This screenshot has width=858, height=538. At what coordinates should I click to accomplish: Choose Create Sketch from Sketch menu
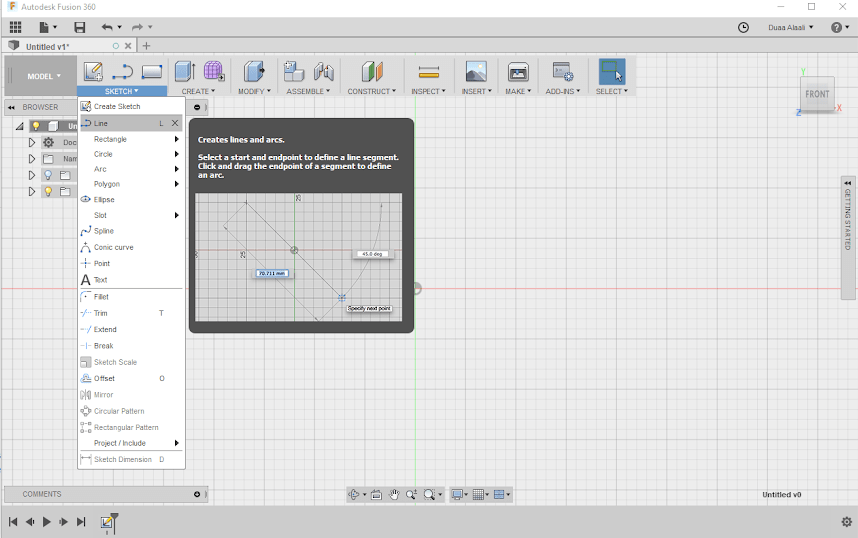coord(131,106)
